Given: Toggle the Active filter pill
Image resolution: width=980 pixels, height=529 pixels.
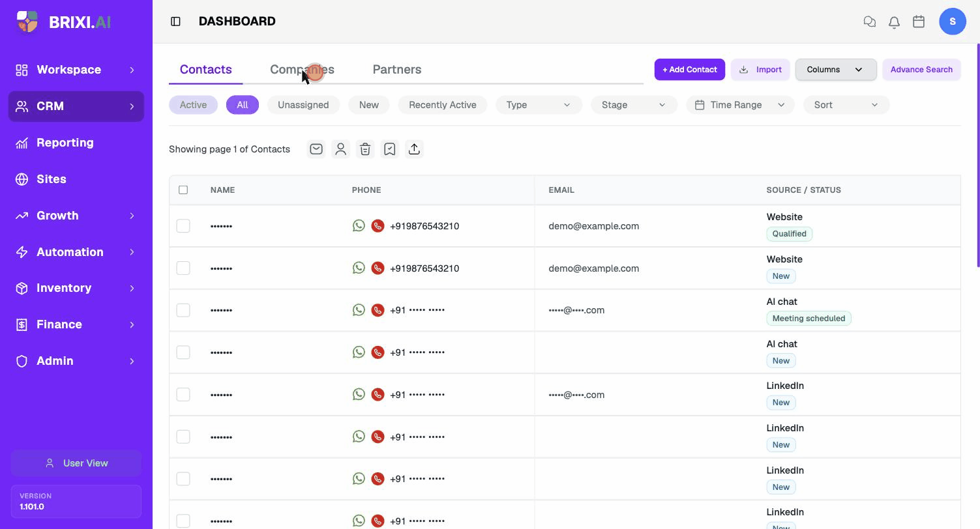Looking at the screenshot, I should coord(193,105).
